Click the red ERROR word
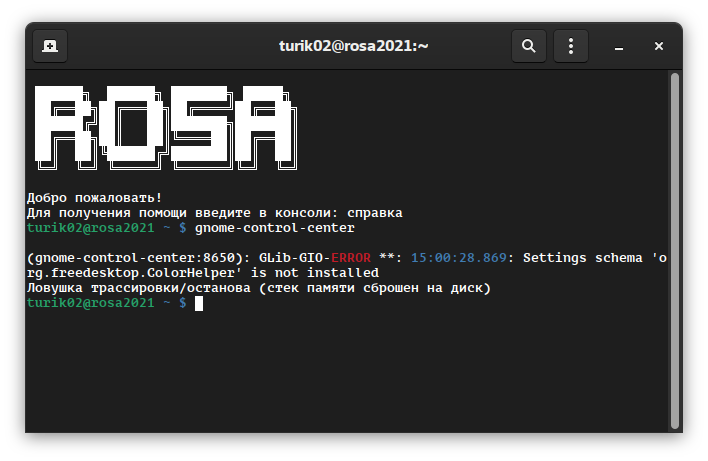 (x=351, y=258)
